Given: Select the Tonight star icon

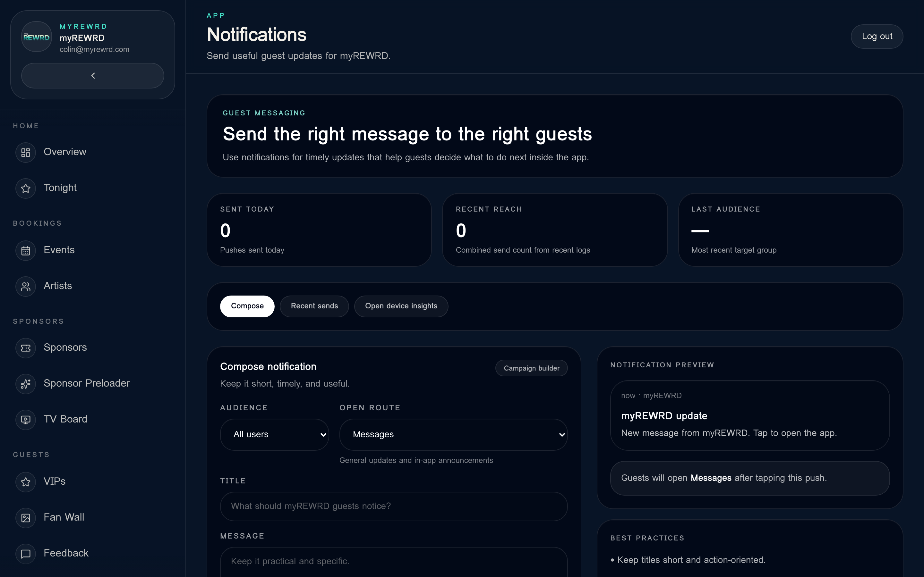Looking at the screenshot, I should pyautogui.click(x=25, y=188).
